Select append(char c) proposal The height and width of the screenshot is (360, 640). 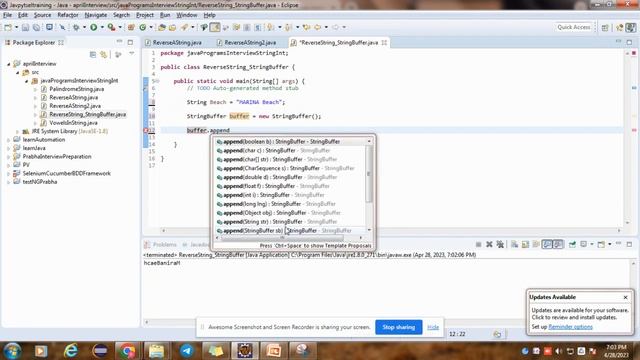[x=291, y=150]
